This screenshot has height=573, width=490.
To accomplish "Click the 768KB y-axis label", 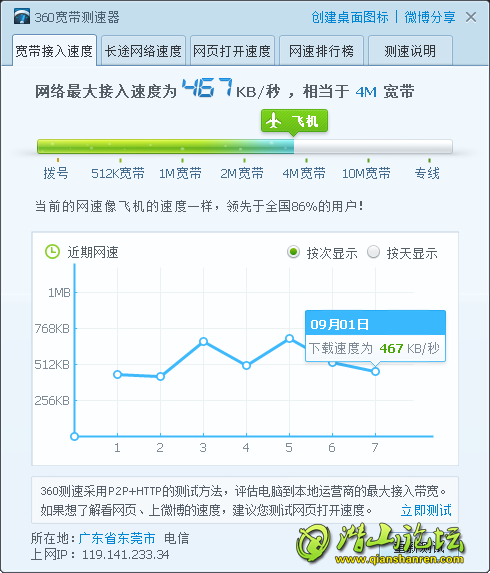I will click(52, 329).
